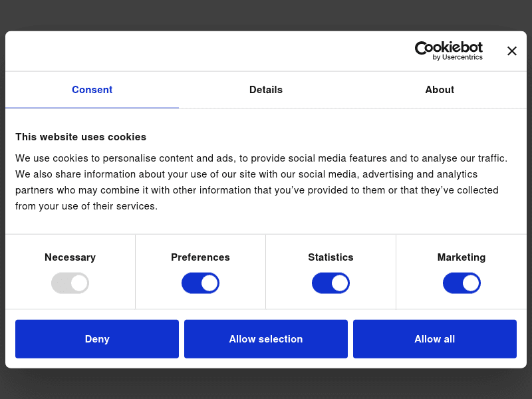Switch to the Consent tab
This screenshot has height=399, width=532.
(x=92, y=90)
